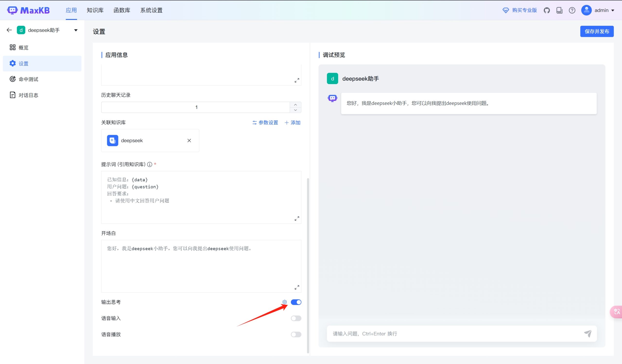The image size is (622, 364).
Task: Open the documentation book icon
Action: [559, 10]
